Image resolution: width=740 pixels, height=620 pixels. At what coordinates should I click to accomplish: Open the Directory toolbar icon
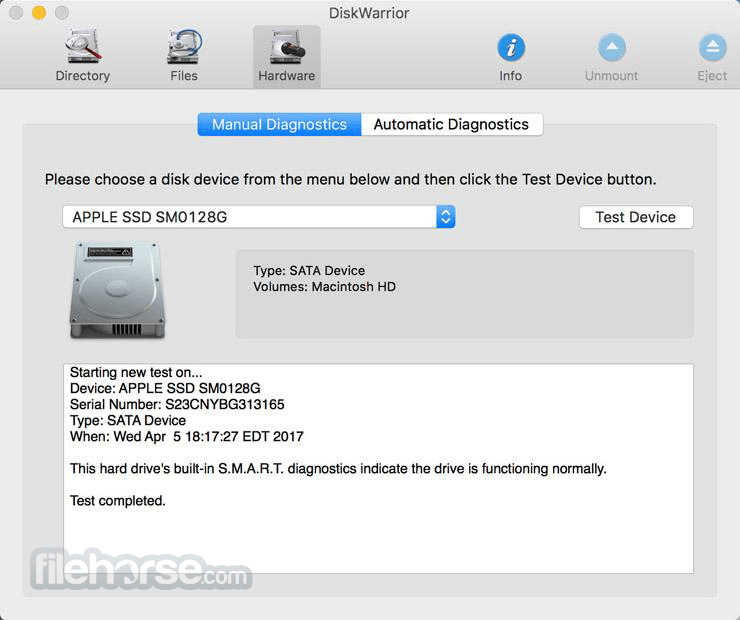click(83, 56)
